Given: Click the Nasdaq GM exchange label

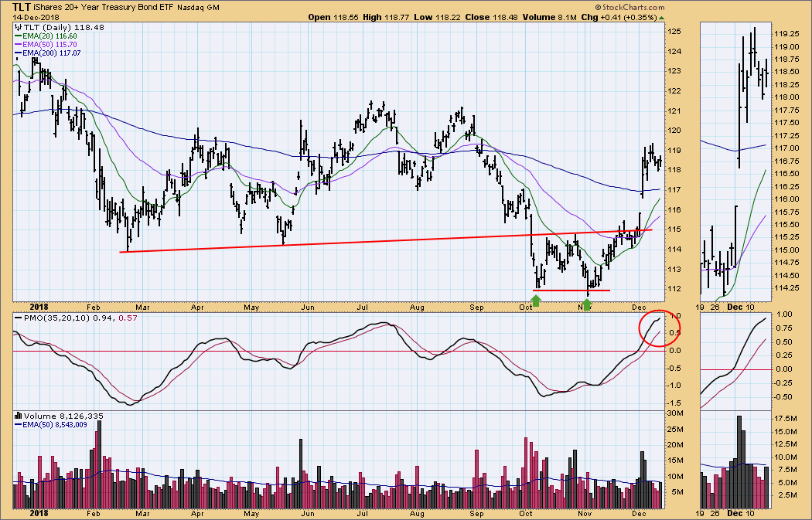Looking at the screenshot, I should pyautogui.click(x=198, y=8).
